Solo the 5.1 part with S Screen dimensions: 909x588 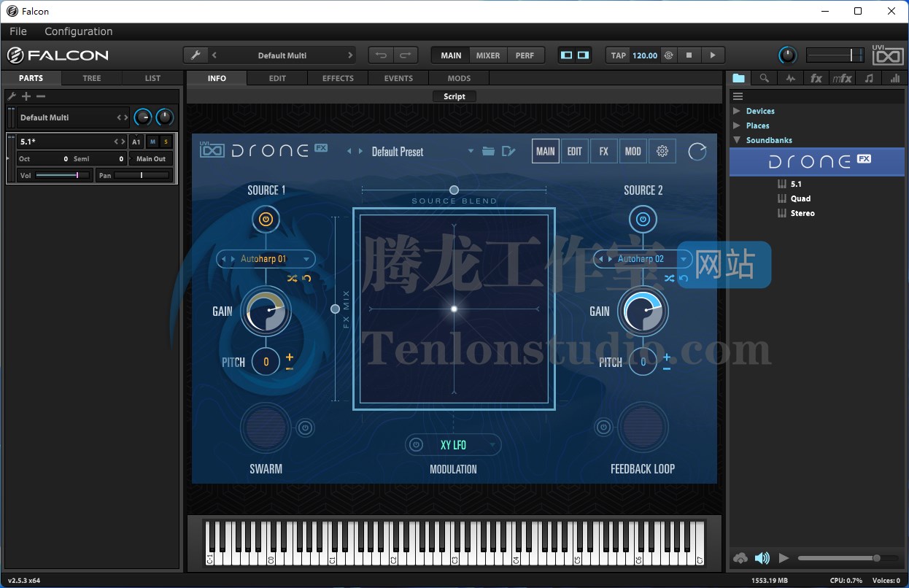tap(166, 142)
